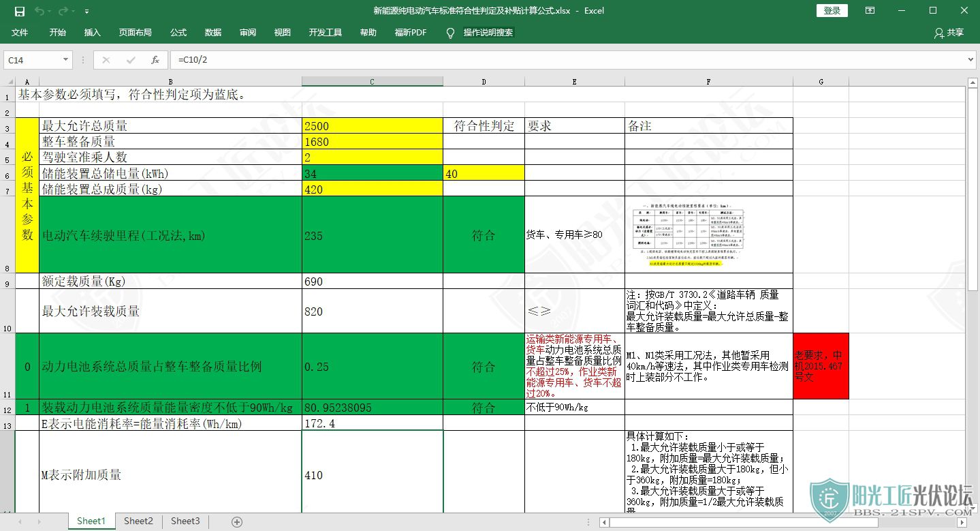Click the Name Box showing C14
This screenshot has width=980, height=531.
[x=31, y=60]
